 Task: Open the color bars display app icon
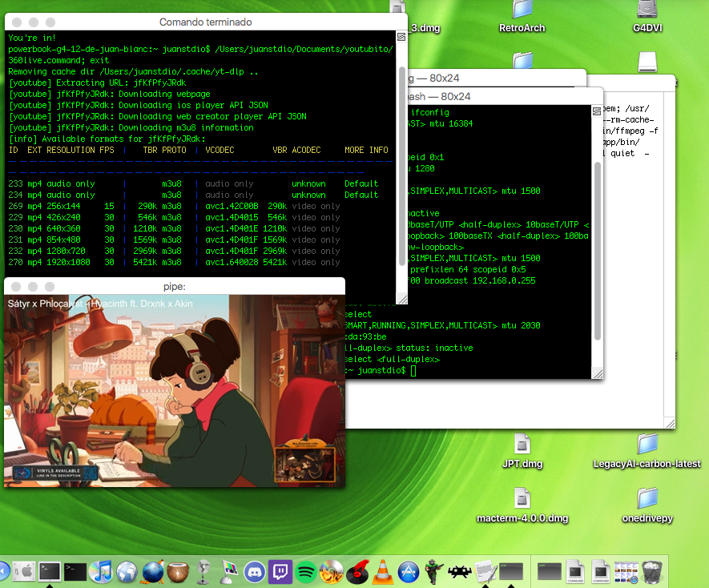tap(229, 571)
